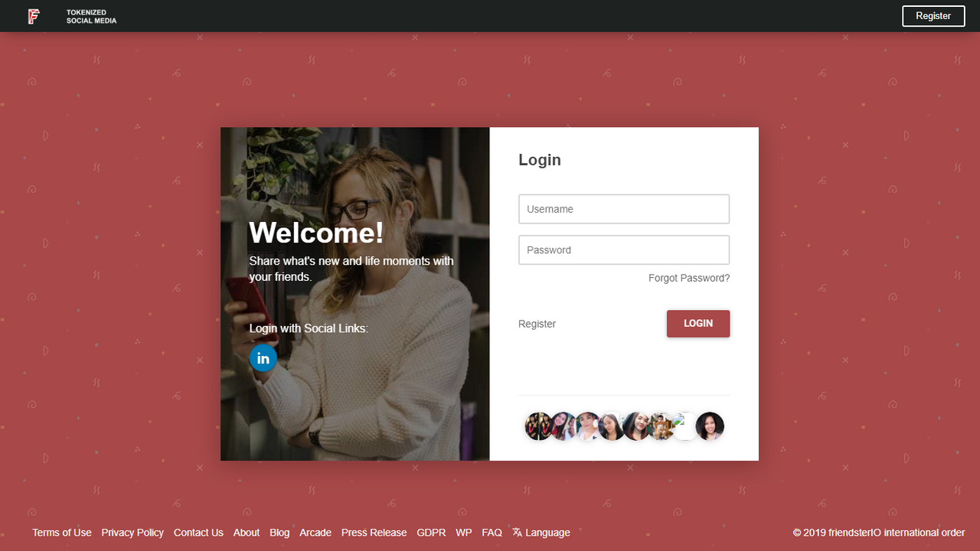
Task: Click the Friendster F logo icon
Action: point(34,16)
